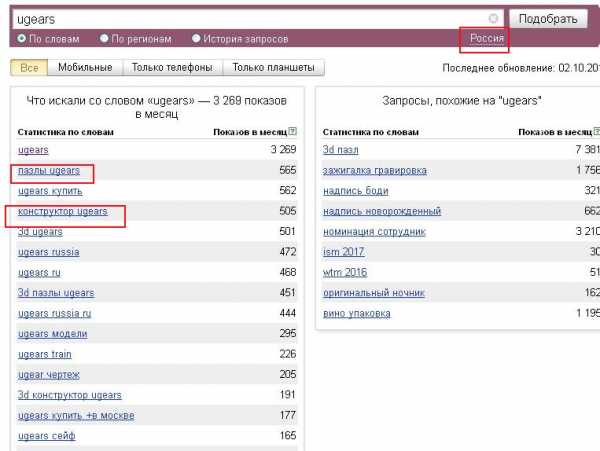Switch to the Только телефоны tab

click(x=172, y=67)
